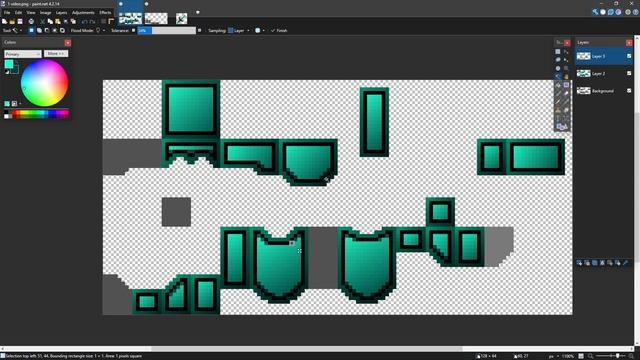
Task: Close the Tools window
Action: (567, 42)
